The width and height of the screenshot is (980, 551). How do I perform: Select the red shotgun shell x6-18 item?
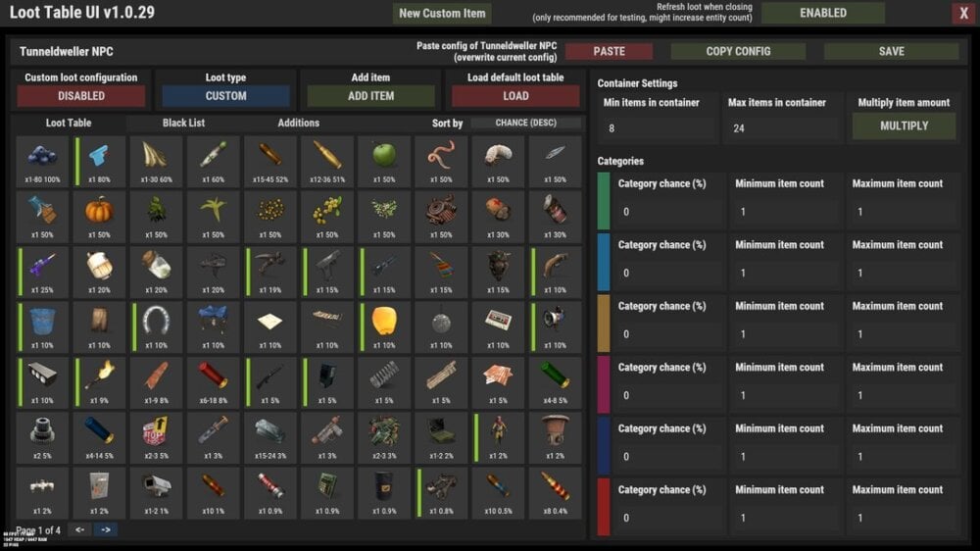213,382
